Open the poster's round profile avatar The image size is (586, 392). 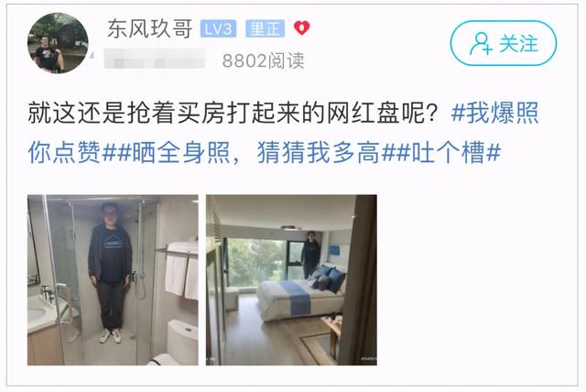(x=58, y=43)
